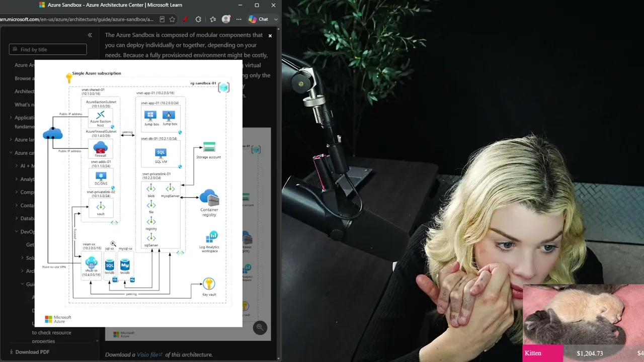Expand the 'Databa…' sidebar node
The image size is (644, 362).
pos(17,218)
